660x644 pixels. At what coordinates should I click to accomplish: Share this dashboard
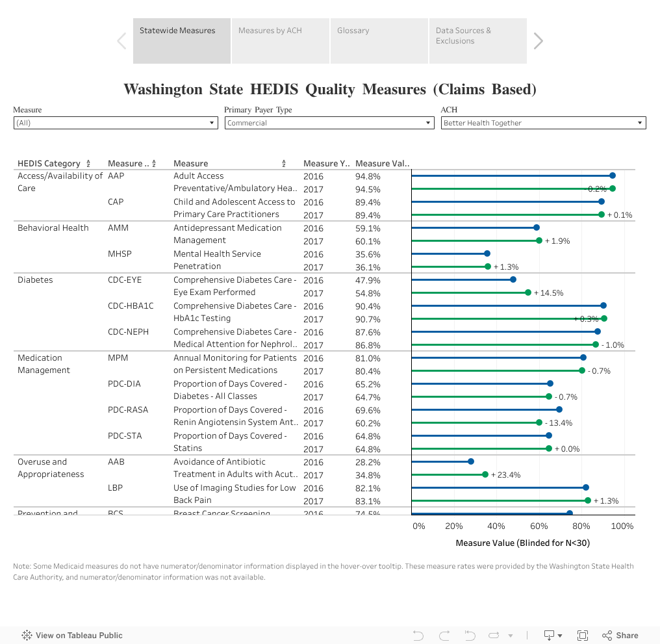click(x=620, y=636)
